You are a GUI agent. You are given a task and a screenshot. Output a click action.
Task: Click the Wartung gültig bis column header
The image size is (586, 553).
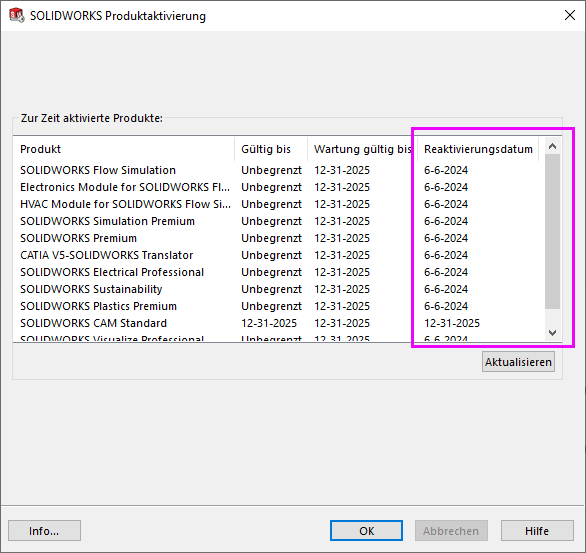click(363, 149)
